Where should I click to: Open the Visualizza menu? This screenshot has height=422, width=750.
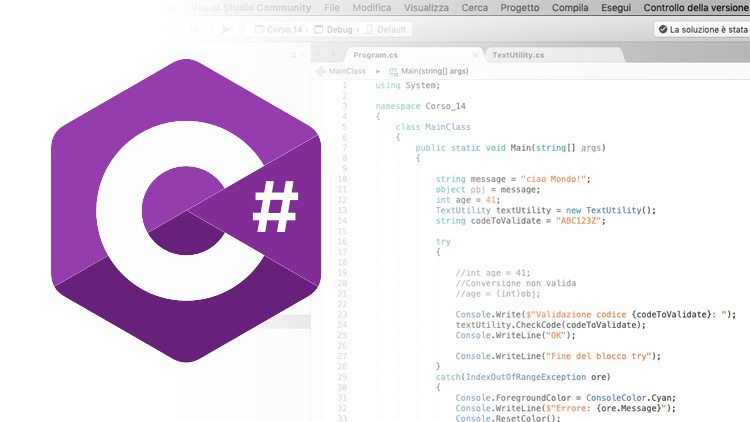tap(426, 8)
